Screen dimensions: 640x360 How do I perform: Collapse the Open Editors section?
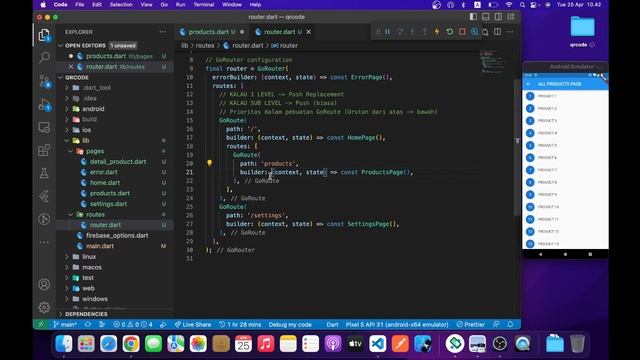pyautogui.click(x=115, y=45)
